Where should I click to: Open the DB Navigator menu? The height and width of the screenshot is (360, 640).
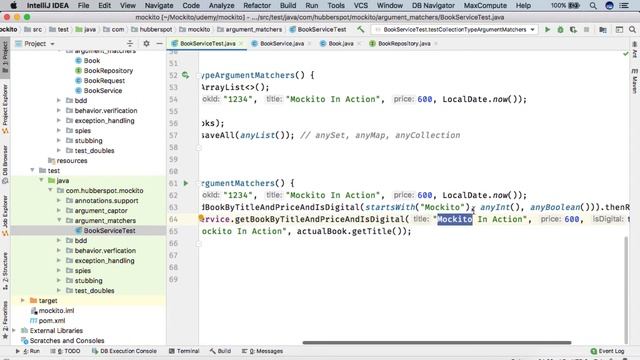(x=433, y=6)
